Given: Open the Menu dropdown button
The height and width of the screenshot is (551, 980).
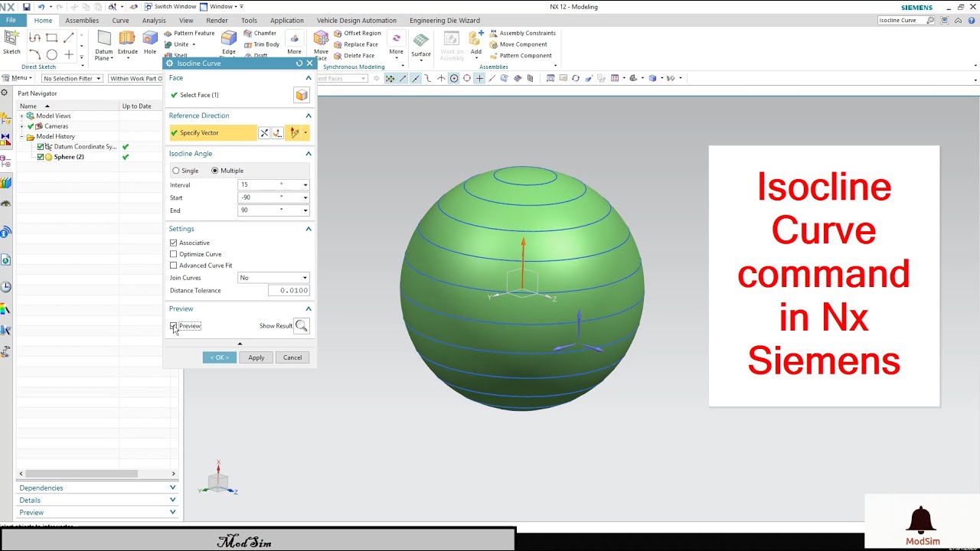Looking at the screenshot, I should [17, 78].
